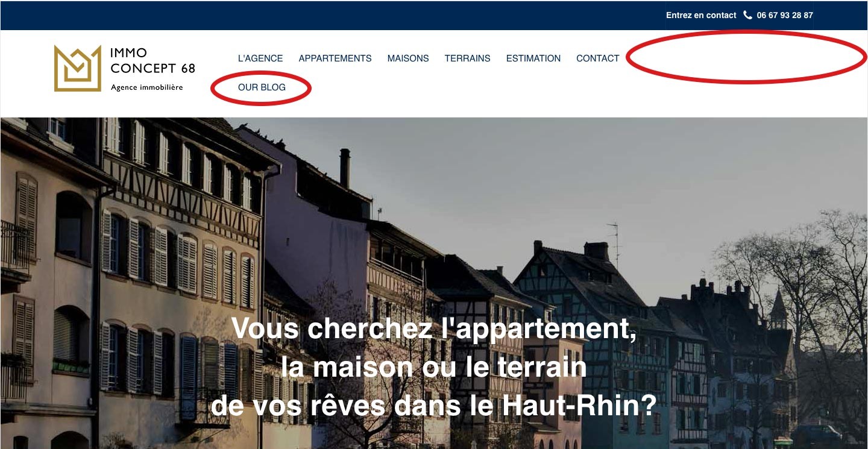Viewport: 868px width, 449px height.
Task: Click the phone handset icon
Action: pyautogui.click(x=748, y=15)
